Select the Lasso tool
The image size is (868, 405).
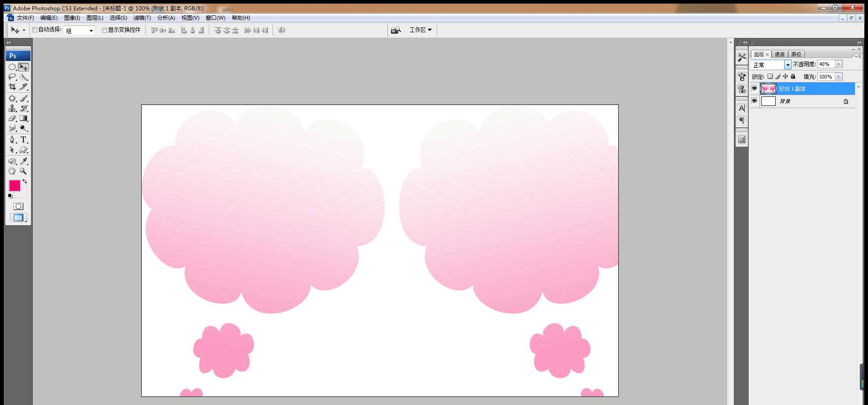[13, 77]
